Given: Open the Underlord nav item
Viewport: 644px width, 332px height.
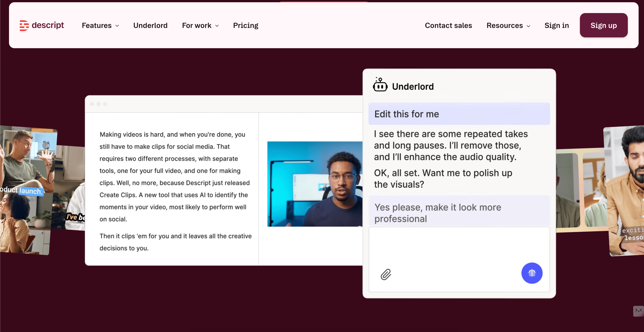Looking at the screenshot, I should [150, 25].
